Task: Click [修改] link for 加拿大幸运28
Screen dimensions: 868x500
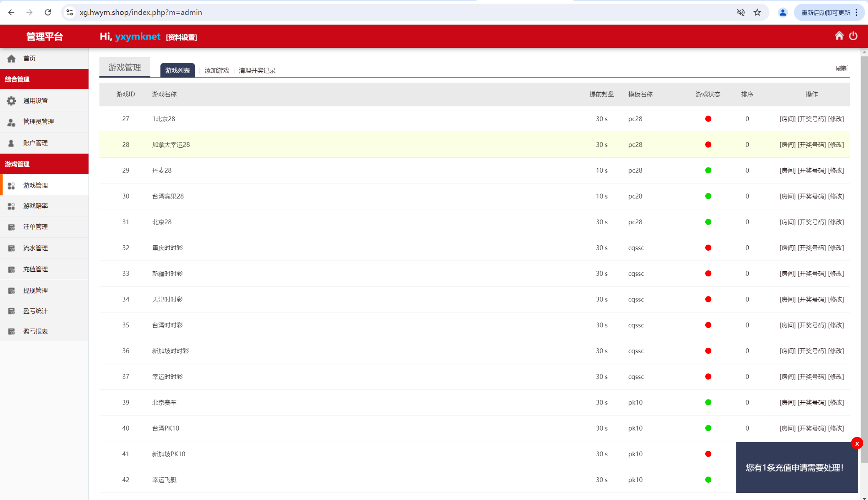Action: [x=836, y=145]
